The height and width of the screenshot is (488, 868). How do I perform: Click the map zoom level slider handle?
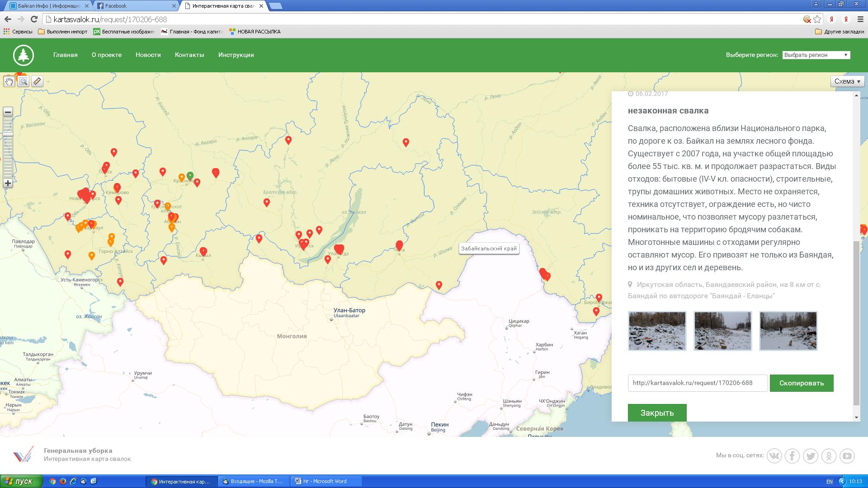pyautogui.click(x=8, y=134)
